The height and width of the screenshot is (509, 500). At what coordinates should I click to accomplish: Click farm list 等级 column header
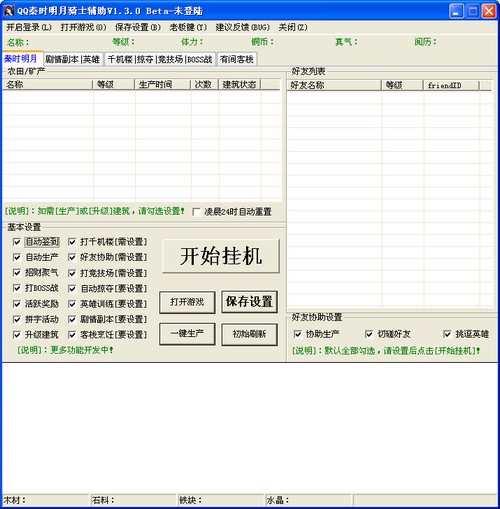point(114,85)
